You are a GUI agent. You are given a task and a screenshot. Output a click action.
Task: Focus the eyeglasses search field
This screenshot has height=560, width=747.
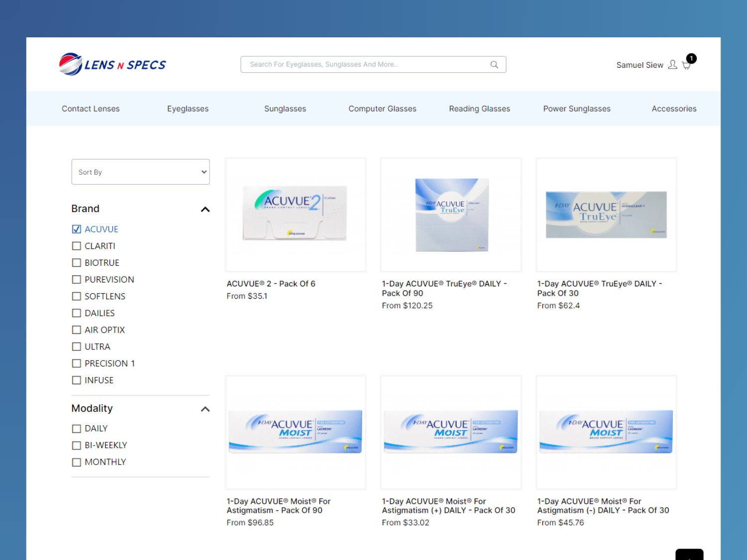(x=366, y=65)
